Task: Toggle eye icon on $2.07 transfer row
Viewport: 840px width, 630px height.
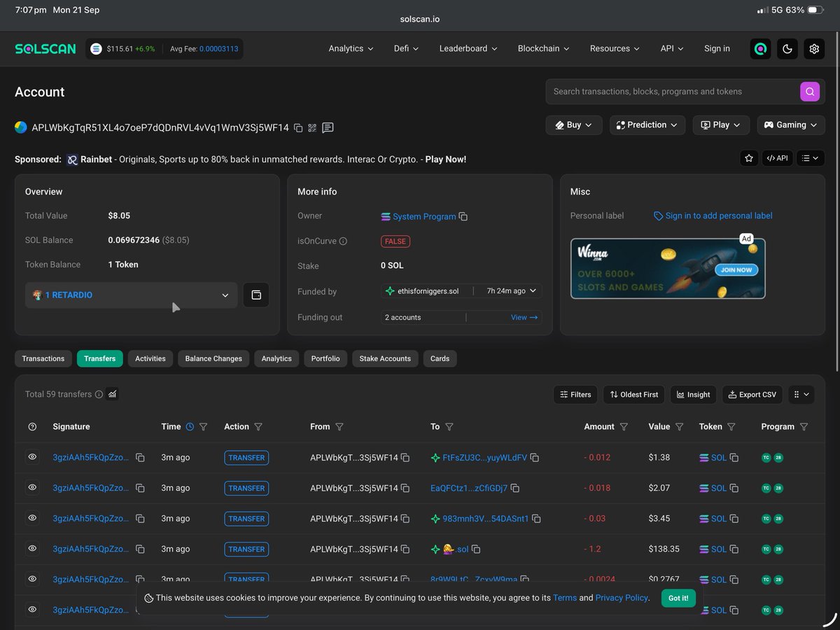Action: tap(32, 488)
